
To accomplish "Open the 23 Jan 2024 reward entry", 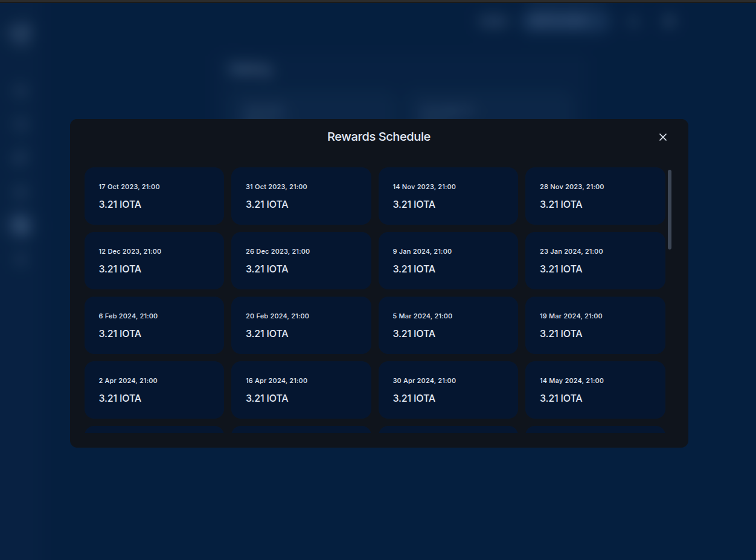I will (595, 261).
